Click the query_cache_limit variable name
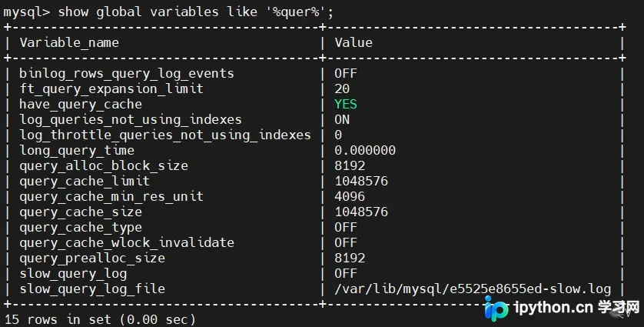 (85, 182)
